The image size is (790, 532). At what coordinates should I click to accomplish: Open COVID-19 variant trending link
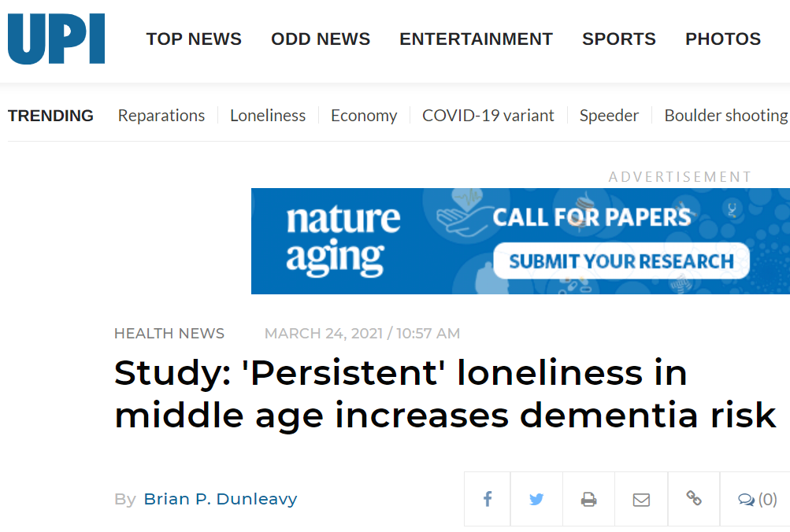point(488,115)
